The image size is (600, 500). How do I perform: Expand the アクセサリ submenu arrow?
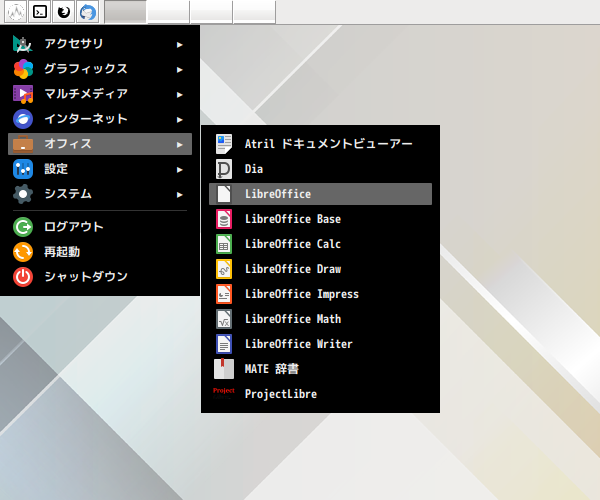[179, 45]
